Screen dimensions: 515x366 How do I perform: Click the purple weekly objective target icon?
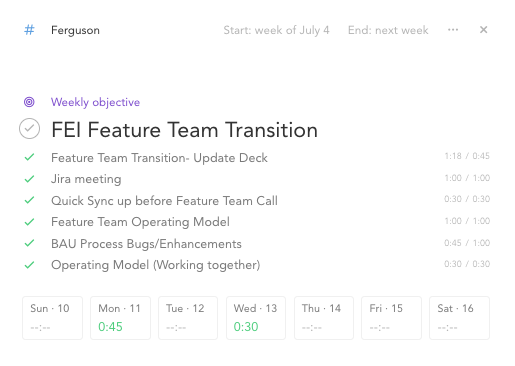[29, 102]
